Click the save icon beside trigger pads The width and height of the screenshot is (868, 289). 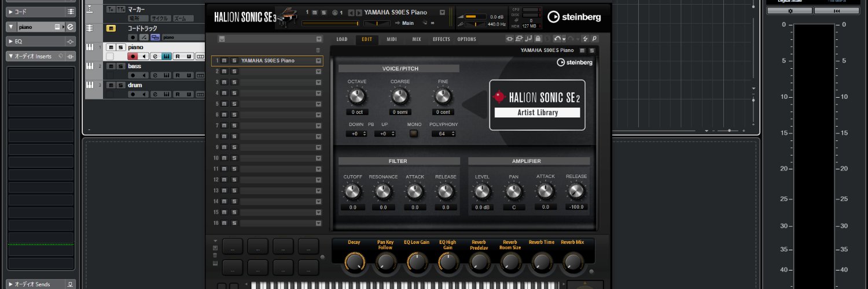[x=215, y=247]
